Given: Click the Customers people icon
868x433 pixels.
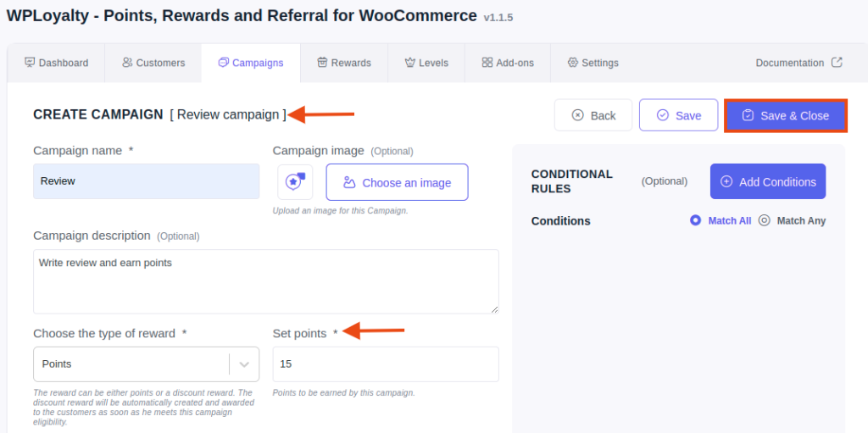Looking at the screenshot, I should tap(127, 63).
